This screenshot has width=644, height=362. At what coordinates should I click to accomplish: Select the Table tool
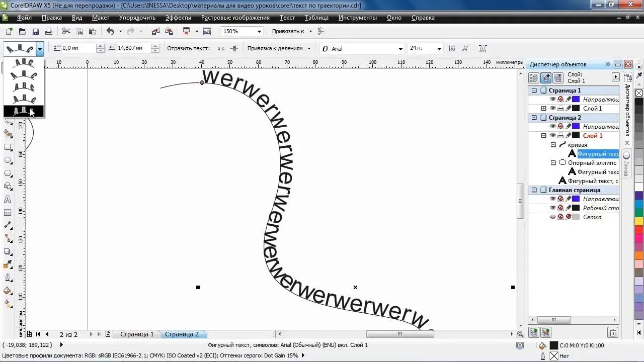click(8, 213)
